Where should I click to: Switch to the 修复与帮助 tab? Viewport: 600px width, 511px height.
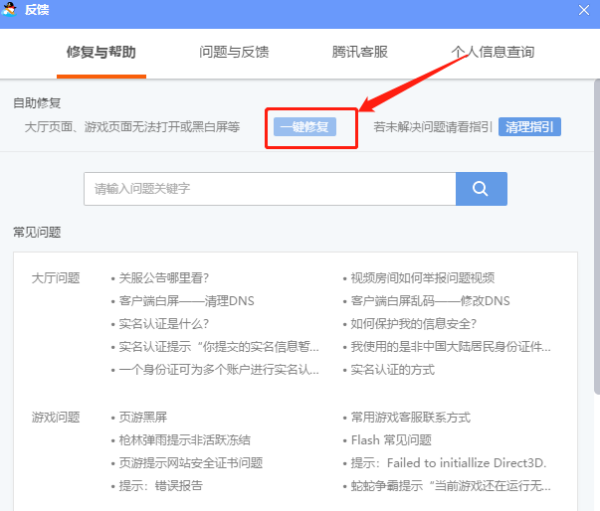pyautogui.click(x=101, y=52)
